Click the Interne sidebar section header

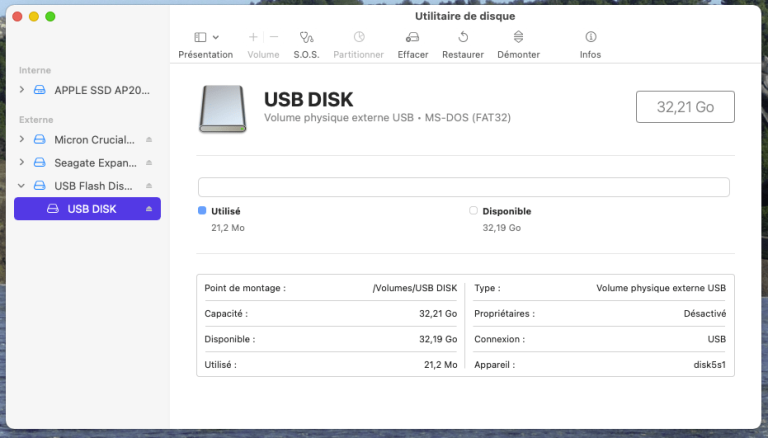[x=35, y=70]
